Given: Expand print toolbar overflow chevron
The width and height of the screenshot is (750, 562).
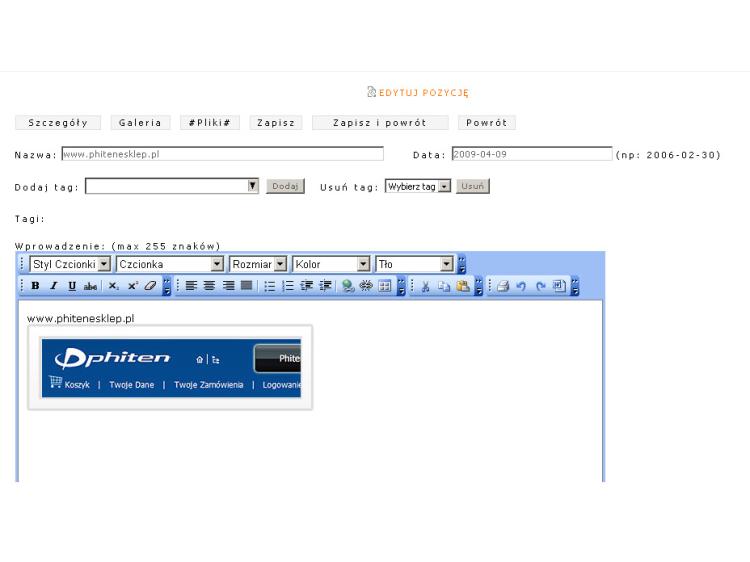Looking at the screenshot, I should (575, 286).
